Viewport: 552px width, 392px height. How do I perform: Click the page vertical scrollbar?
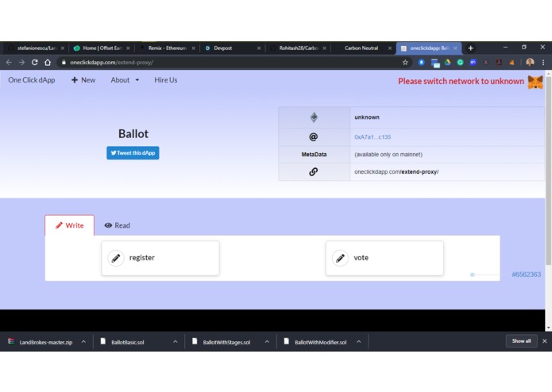(549, 171)
